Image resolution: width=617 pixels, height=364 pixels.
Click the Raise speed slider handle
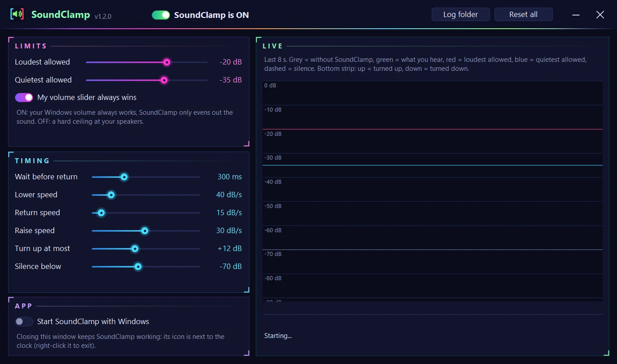pyautogui.click(x=144, y=230)
